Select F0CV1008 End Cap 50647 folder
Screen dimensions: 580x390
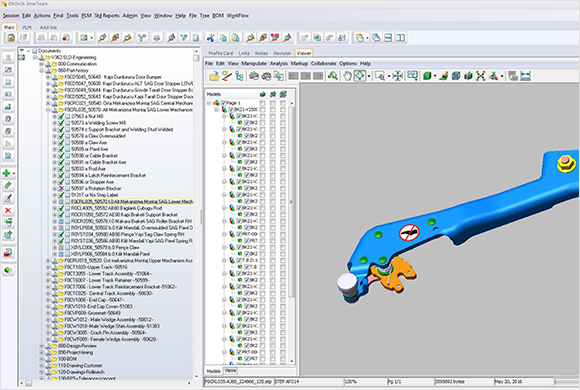click(x=94, y=300)
